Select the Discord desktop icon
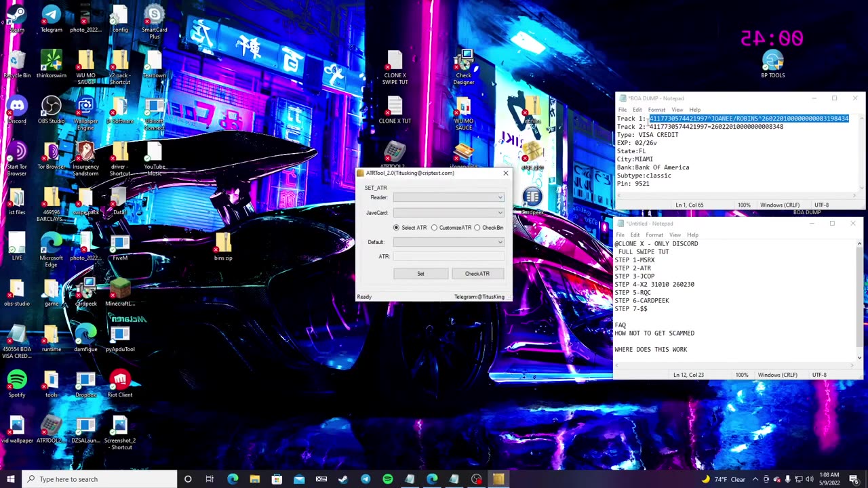868x488 pixels. [x=17, y=109]
